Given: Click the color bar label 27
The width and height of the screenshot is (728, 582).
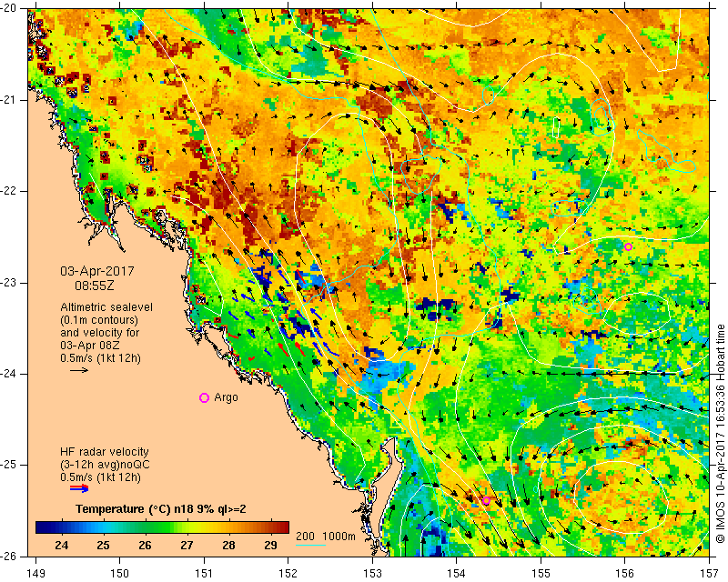Looking at the screenshot, I should [187, 546].
